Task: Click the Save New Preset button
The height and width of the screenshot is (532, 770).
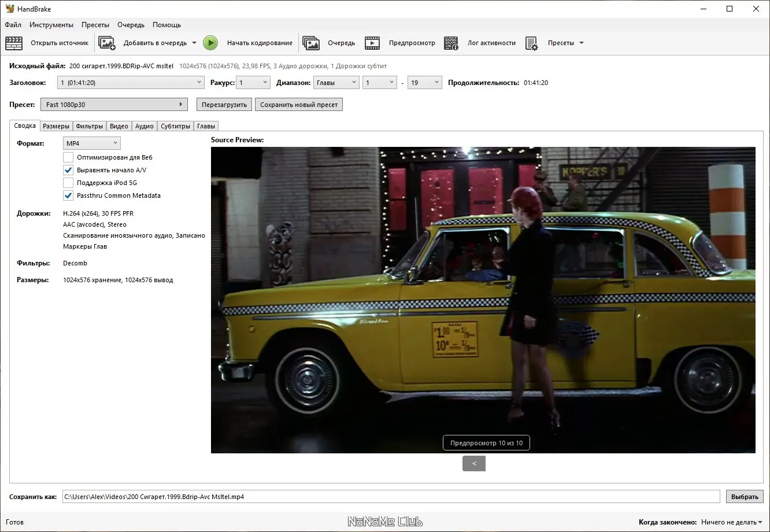Action: click(299, 105)
